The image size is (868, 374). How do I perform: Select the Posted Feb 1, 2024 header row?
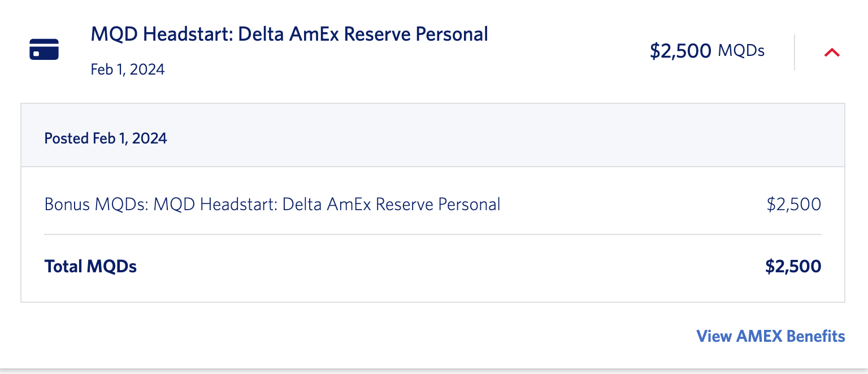[x=106, y=137]
